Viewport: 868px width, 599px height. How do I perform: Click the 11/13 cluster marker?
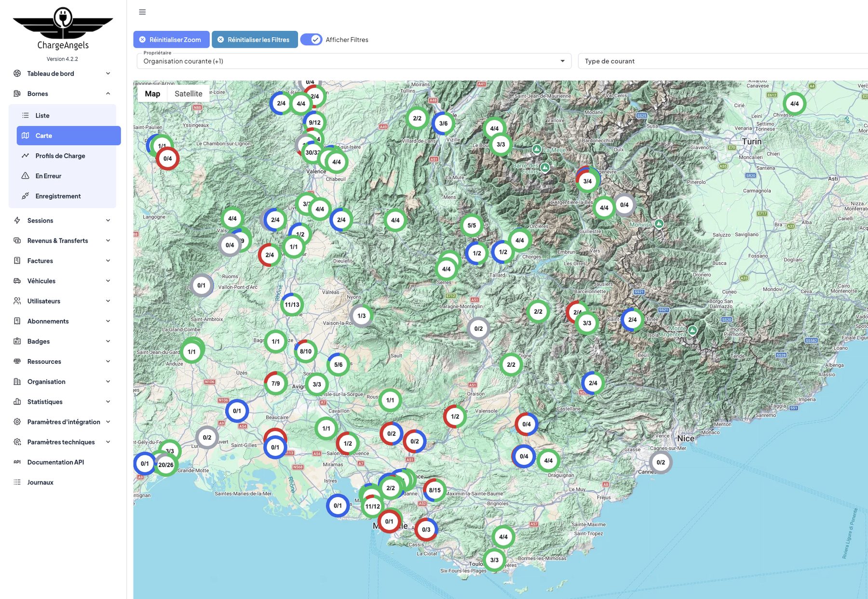coord(292,305)
